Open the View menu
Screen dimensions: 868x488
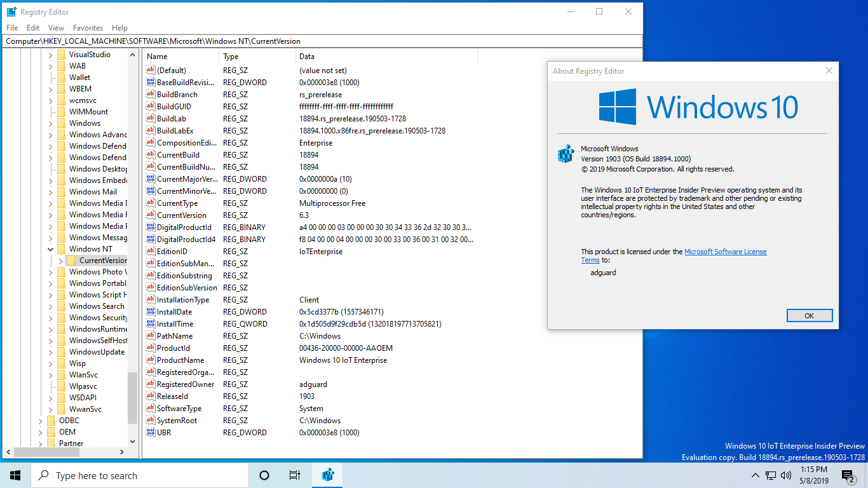pyautogui.click(x=56, y=28)
